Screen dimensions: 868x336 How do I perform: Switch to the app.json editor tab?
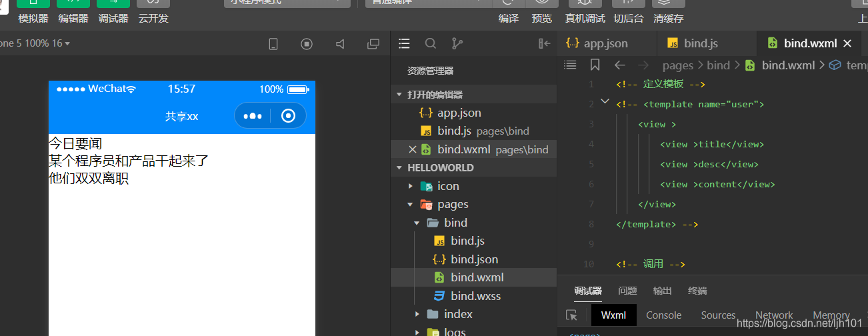point(606,43)
